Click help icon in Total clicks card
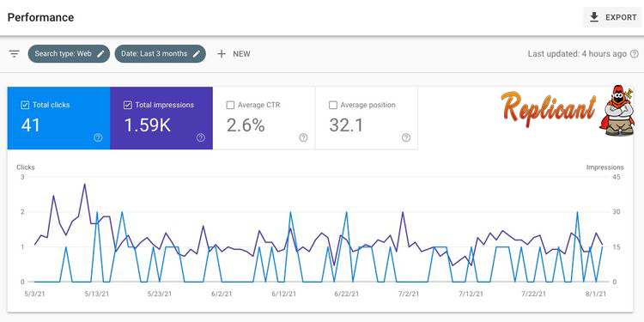This screenshot has height=322, width=644. tap(98, 137)
